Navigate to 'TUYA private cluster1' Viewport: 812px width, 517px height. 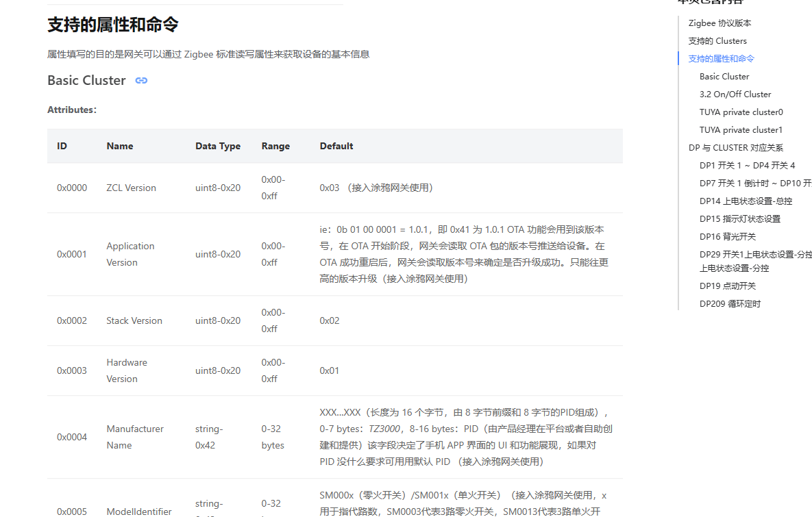(x=741, y=130)
